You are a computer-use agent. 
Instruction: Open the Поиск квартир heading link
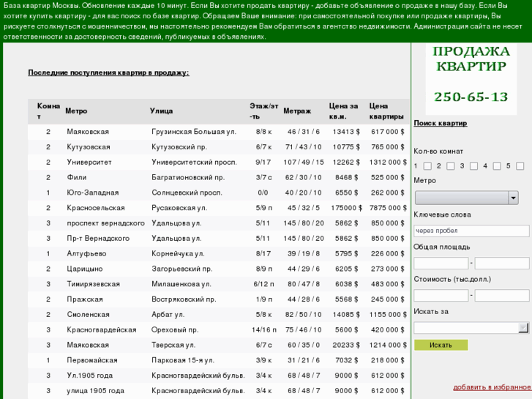point(440,123)
